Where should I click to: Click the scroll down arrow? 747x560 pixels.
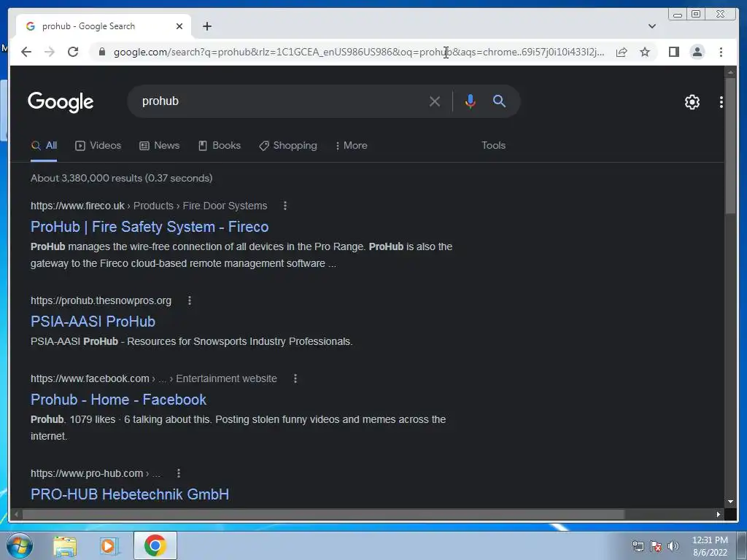(x=730, y=502)
